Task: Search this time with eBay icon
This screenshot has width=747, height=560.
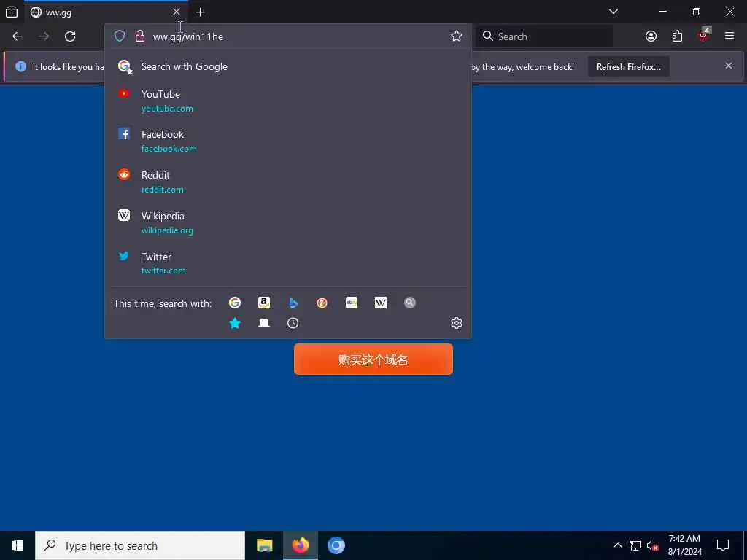Action: click(352, 303)
